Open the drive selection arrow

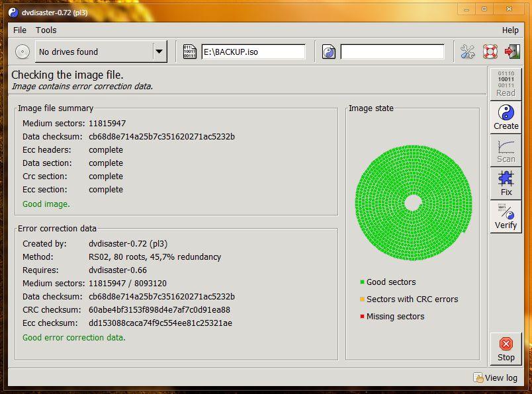click(159, 52)
